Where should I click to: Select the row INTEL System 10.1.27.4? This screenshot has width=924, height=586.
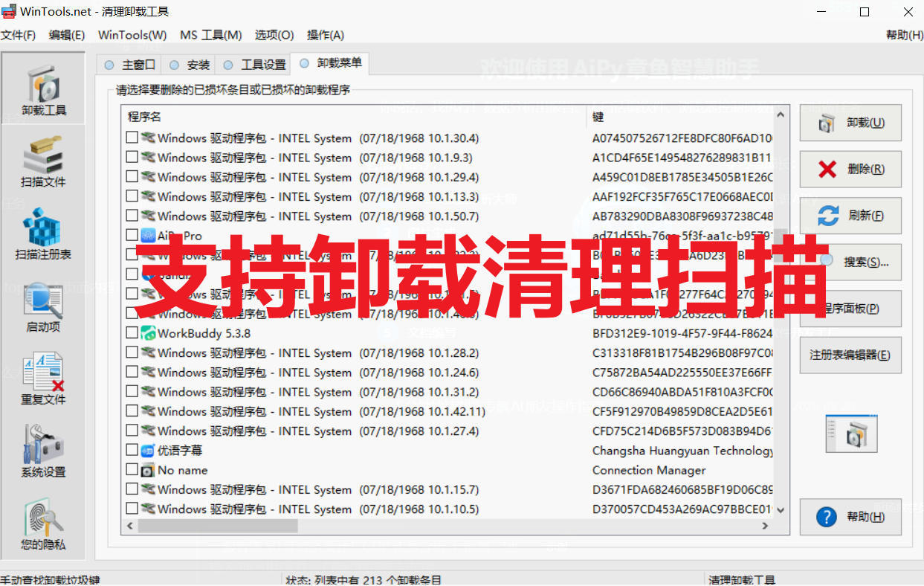point(447,431)
